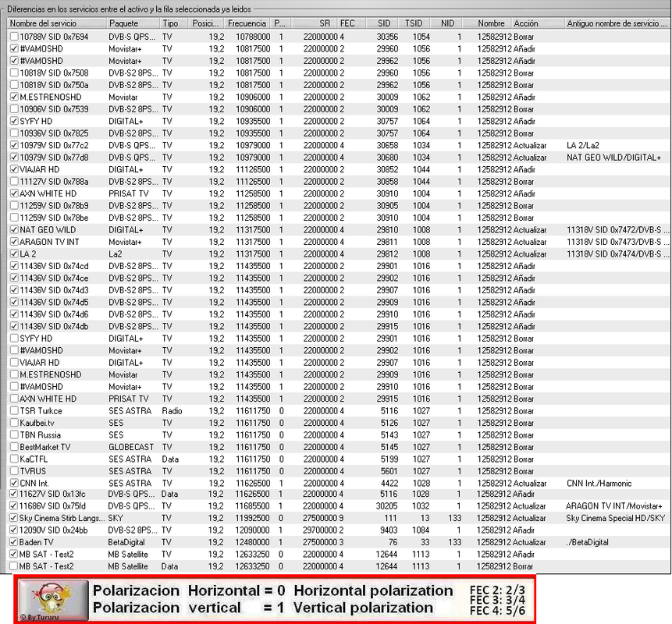Viewport: 672px width, 624px height.
Task: Check the 11259V SID 0x78be checkbox
Action: [x=14, y=218]
